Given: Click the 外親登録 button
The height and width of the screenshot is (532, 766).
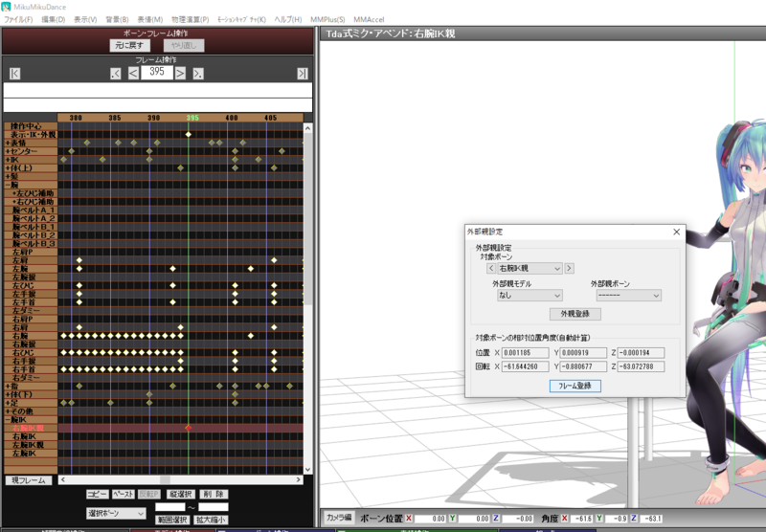Looking at the screenshot, I should [x=575, y=314].
